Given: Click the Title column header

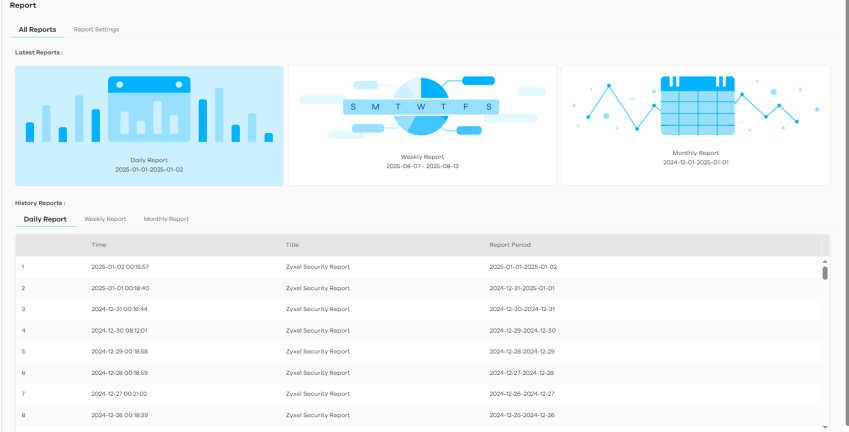Looking at the screenshot, I should click(292, 244).
